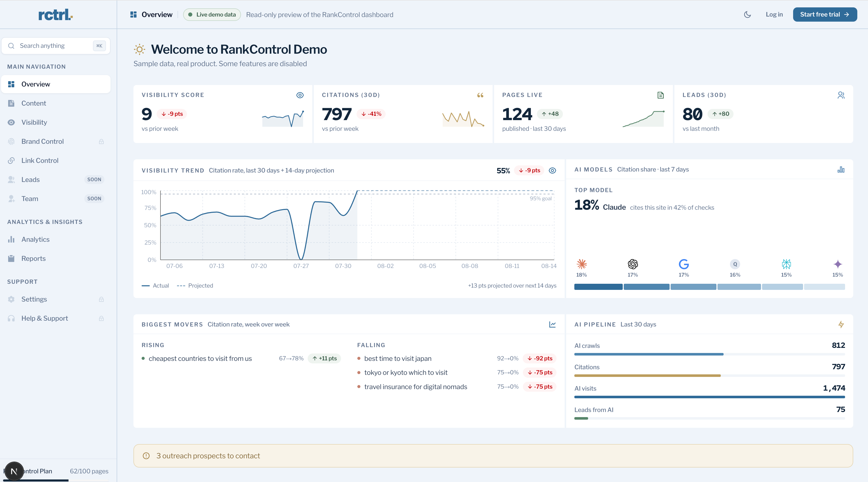The height and width of the screenshot is (482, 868).
Task: Click the line chart icon in Biggest Movers
Action: [552, 324]
